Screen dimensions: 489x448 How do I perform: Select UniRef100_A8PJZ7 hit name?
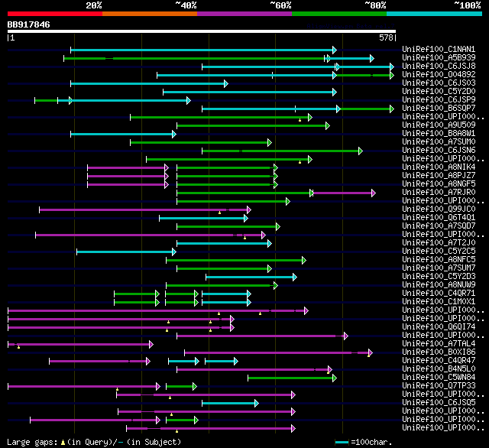pyautogui.click(x=439, y=176)
